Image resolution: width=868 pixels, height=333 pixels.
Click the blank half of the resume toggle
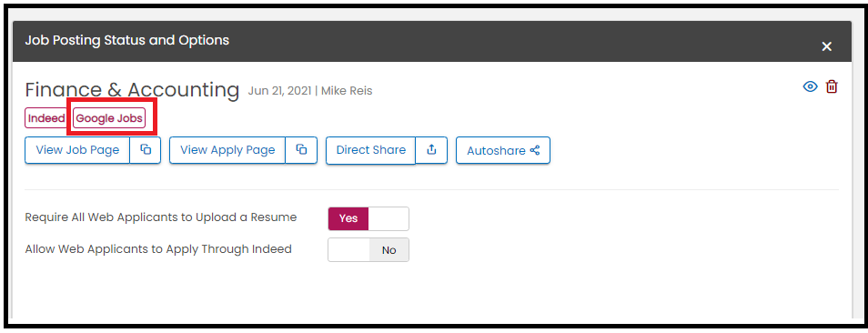[x=389, y=218]
